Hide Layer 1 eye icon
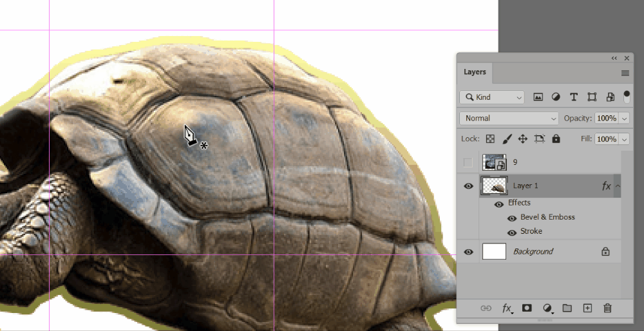The width and height of the screenshot is (644, 331). [x=468, y=186]
